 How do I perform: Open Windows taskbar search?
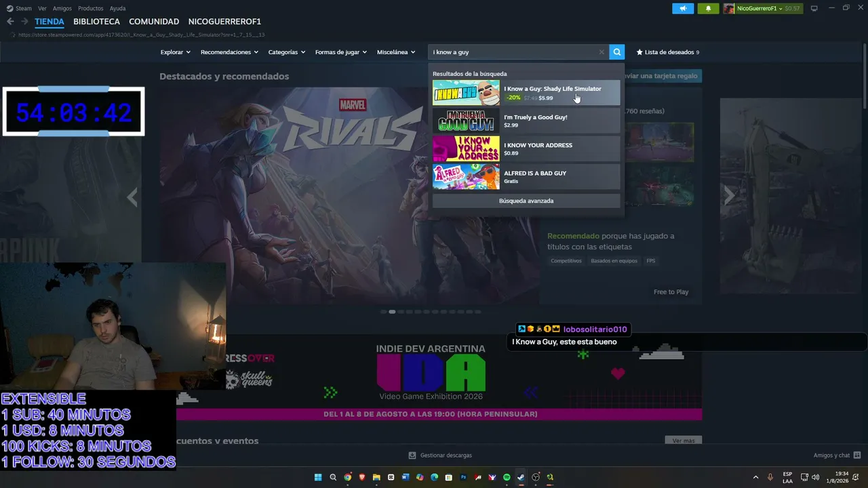tap(333, 477)
